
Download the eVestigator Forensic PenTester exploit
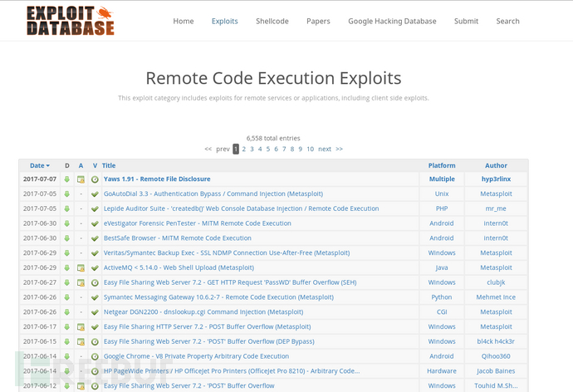pyautogui.click(x=67, y=223)
